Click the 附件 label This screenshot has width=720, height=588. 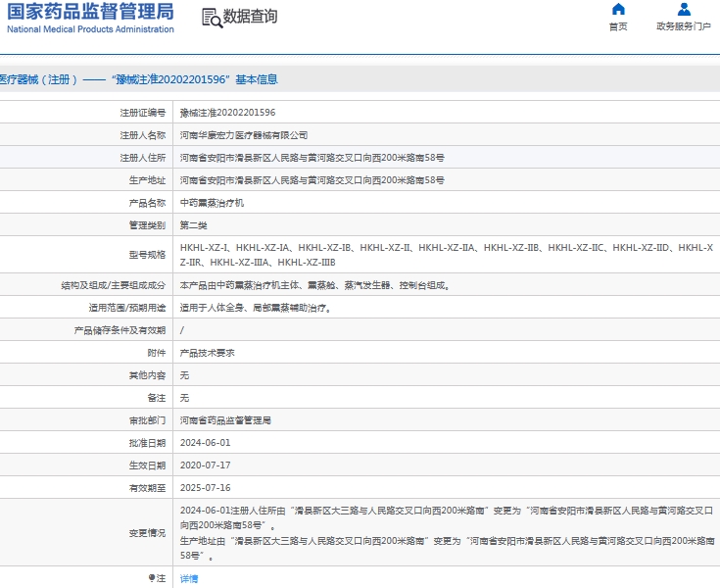(157, 353)
